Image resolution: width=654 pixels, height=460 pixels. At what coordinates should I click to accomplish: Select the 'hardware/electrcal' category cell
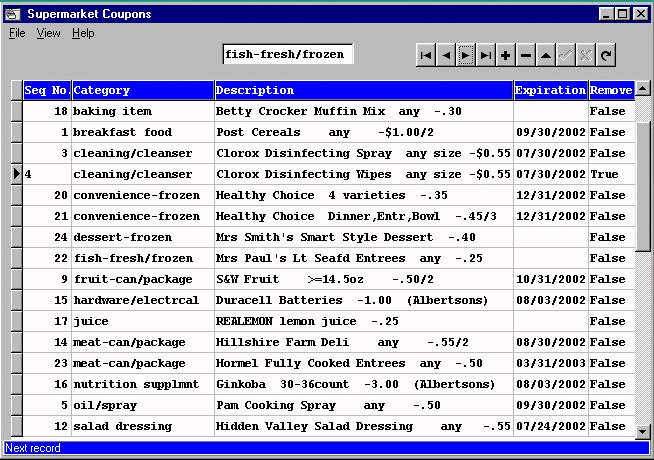[x=143, y=300]
